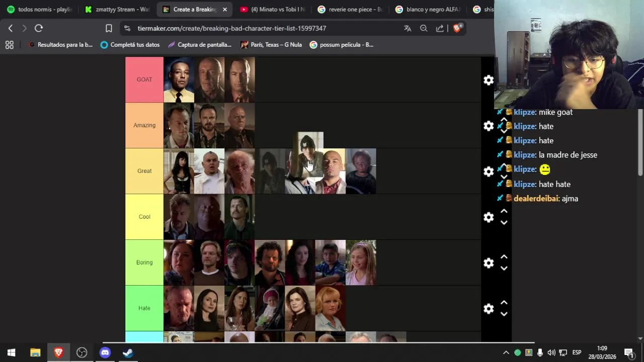
Task: Switch to the 'Minato vs Tobi' YouTube tab
Action: pos(272,10)
